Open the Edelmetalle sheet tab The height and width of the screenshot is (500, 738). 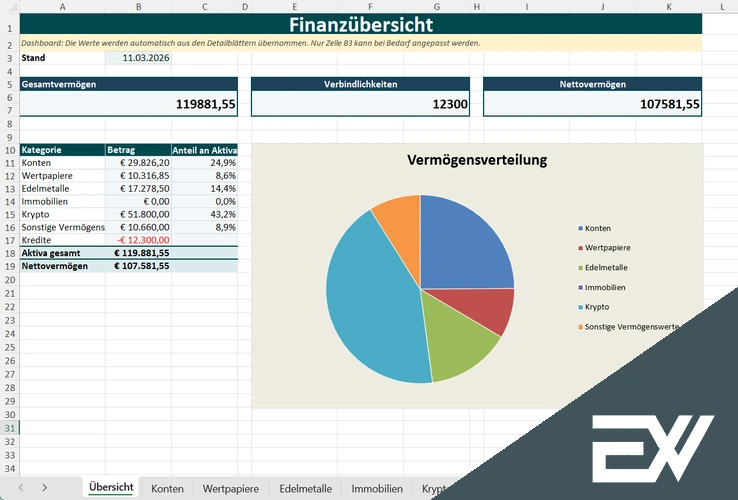[305, 488]
